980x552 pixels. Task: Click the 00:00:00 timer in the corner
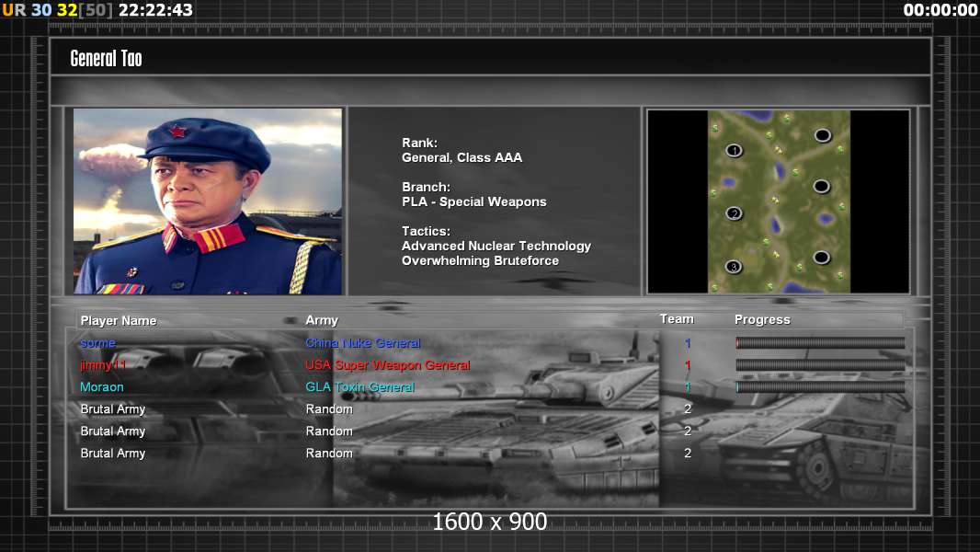click(940, 10)
